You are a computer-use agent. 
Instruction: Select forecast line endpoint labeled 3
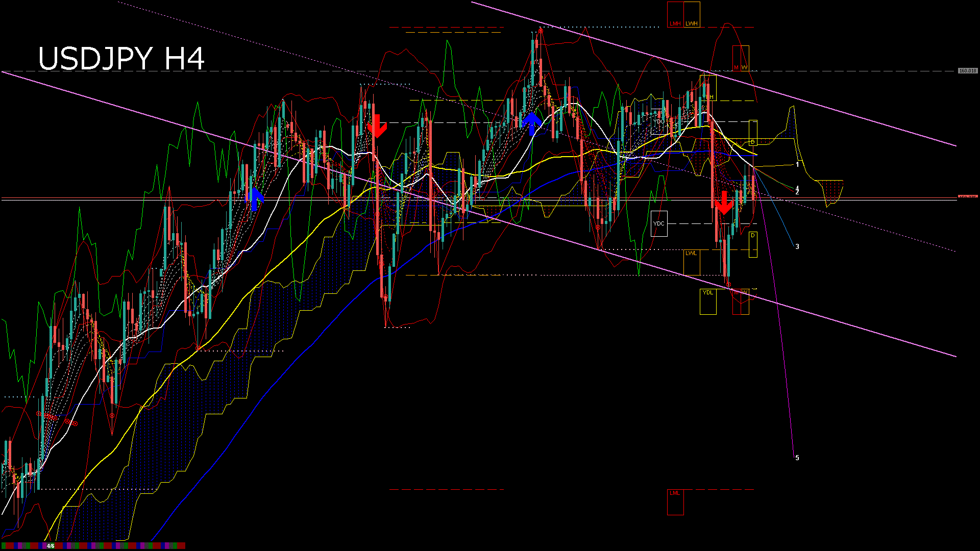pyautogui.click(x=797, y=247)
